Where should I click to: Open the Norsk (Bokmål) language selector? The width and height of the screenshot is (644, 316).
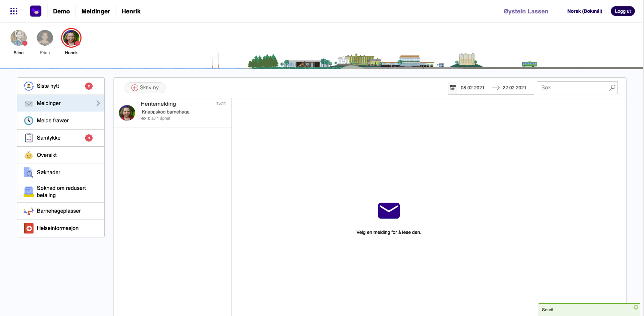pos(584,11)
